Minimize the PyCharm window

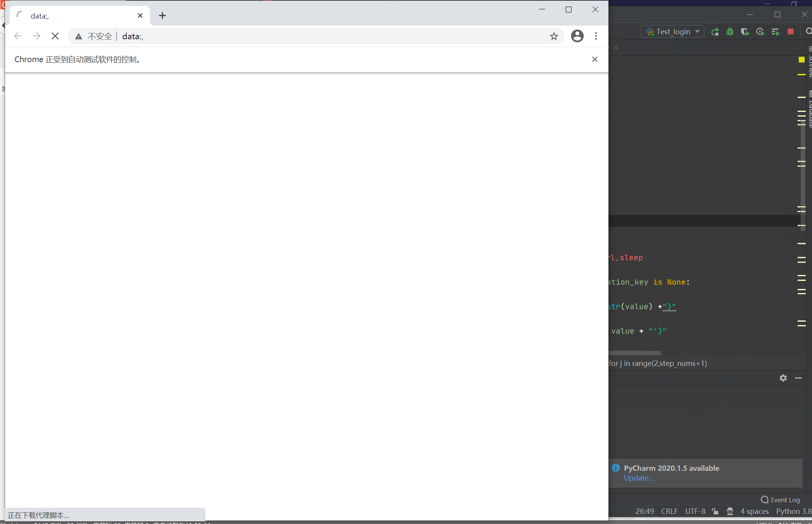point(750,14)
